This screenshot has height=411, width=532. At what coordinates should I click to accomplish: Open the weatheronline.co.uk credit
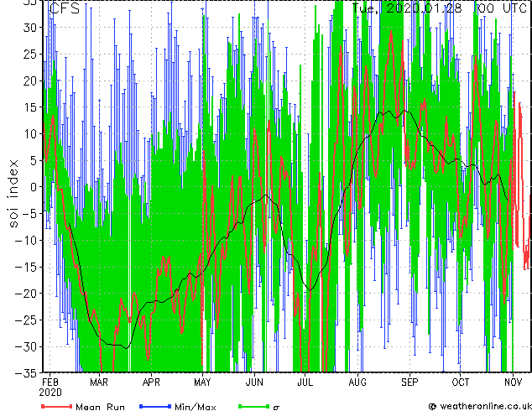[x=486, y=406]
